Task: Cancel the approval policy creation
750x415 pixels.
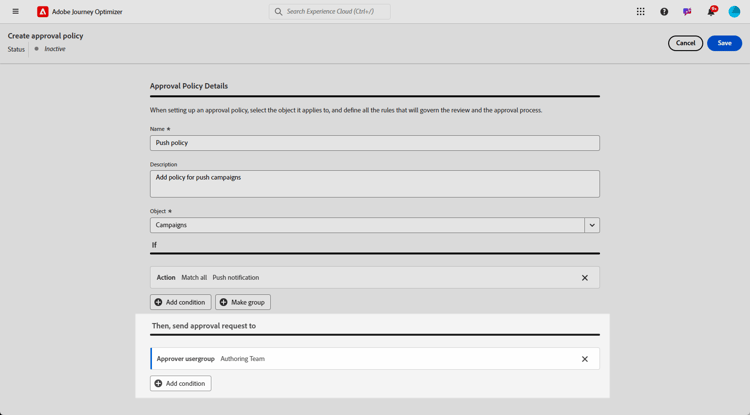Action: 685,43
